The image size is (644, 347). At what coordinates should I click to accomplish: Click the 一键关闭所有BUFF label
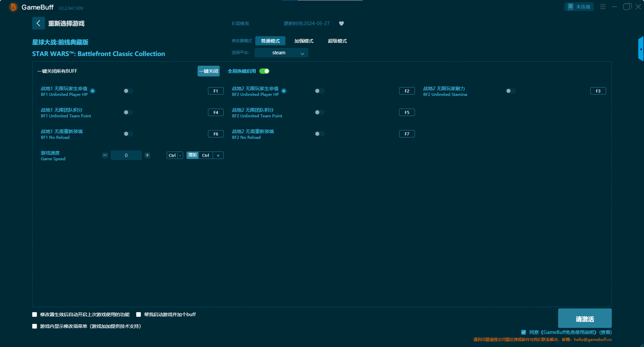pos(57,71)
